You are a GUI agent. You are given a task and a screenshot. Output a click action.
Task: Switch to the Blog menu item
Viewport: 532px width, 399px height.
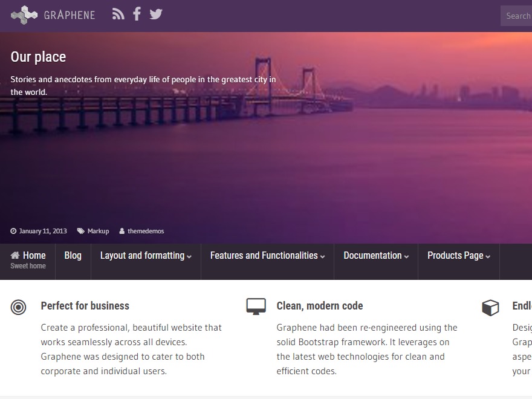pyautogui.click(x=73, y=256)
